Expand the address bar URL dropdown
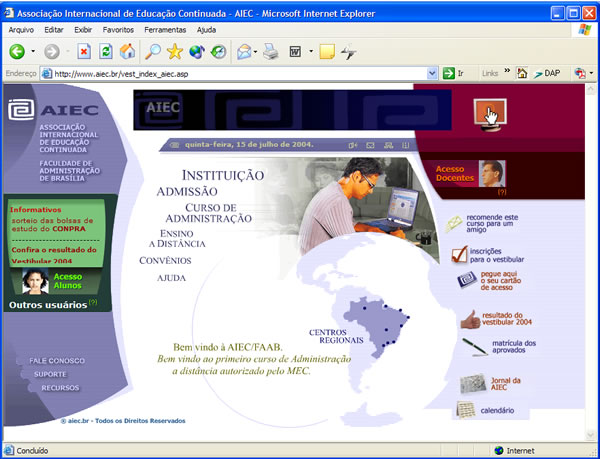The image size is (600, 459). (x=433, y=74)
